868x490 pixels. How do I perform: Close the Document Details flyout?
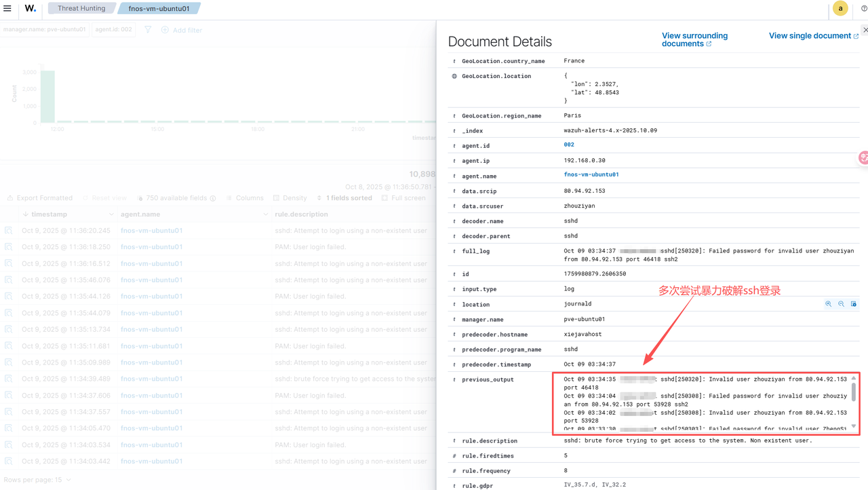[x=865, y=30]
